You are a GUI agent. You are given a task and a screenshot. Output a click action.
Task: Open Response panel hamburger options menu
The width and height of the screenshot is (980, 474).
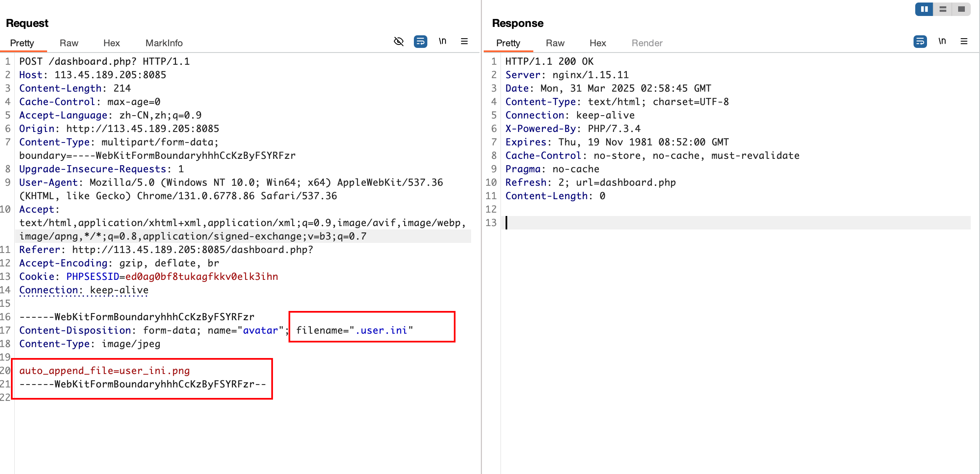(964, 41)
